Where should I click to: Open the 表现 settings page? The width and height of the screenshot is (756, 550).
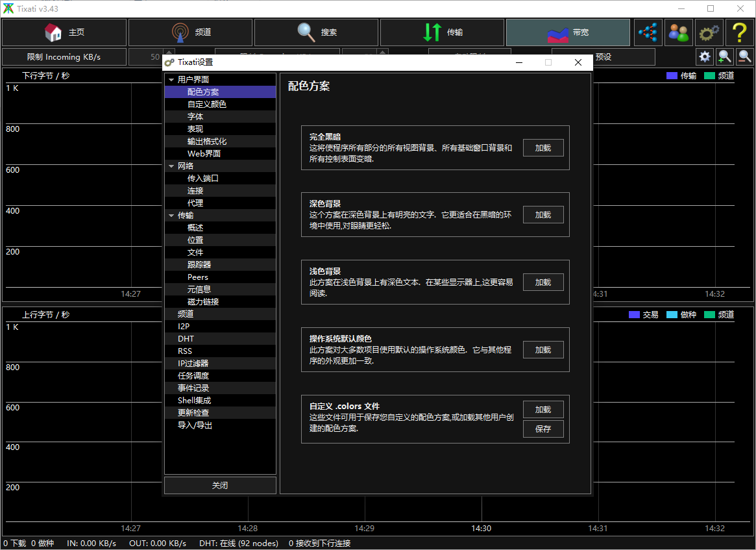click(x=221, y=129)
